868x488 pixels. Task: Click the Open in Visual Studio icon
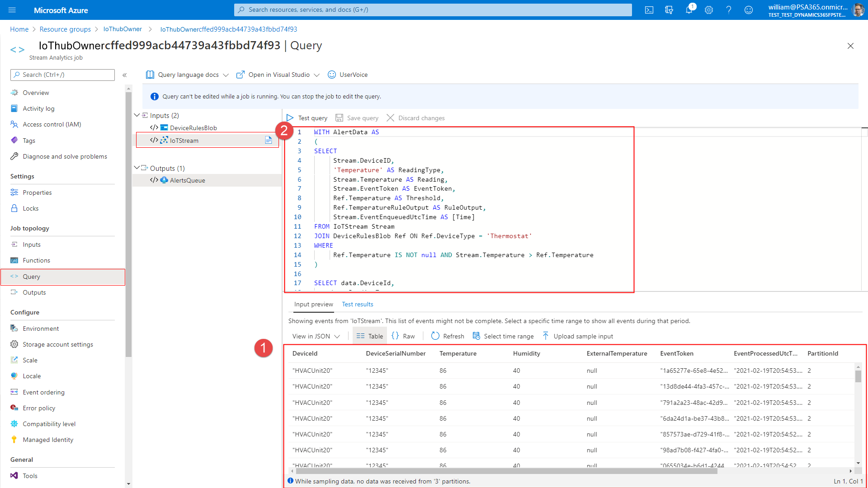click(x=241, y=75)
